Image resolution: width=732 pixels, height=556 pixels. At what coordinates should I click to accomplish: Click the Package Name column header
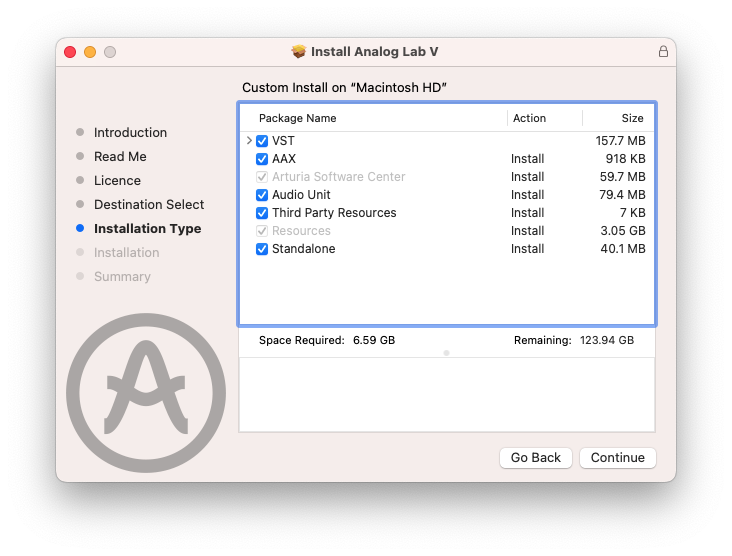tap(297, 118)
